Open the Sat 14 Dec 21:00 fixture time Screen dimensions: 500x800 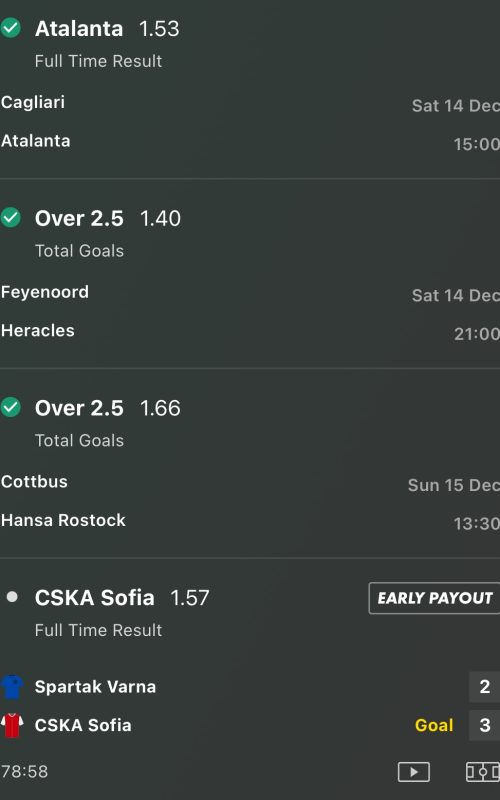[x=455, y=314]
